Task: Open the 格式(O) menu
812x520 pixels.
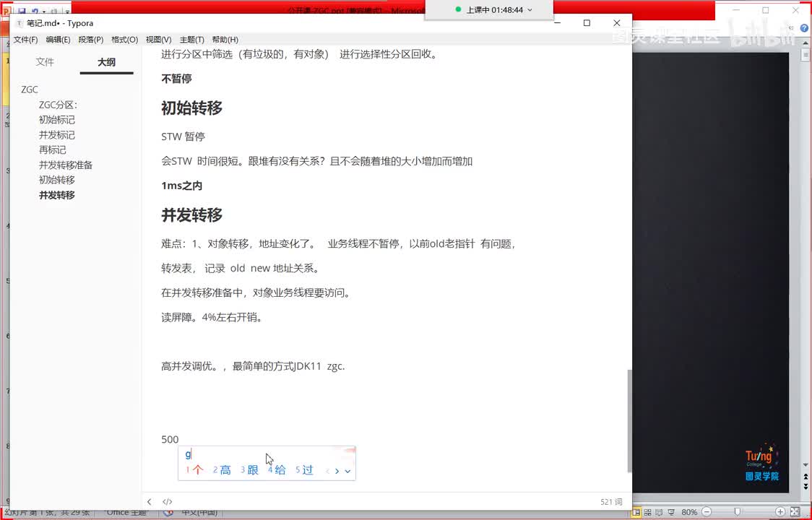Action: pyautogui.click(x=124, y=40)
